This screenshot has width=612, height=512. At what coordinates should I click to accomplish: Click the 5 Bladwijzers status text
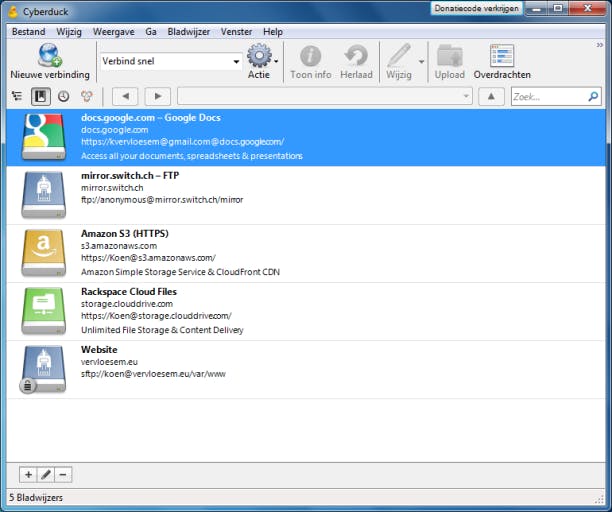click(36, 498)
